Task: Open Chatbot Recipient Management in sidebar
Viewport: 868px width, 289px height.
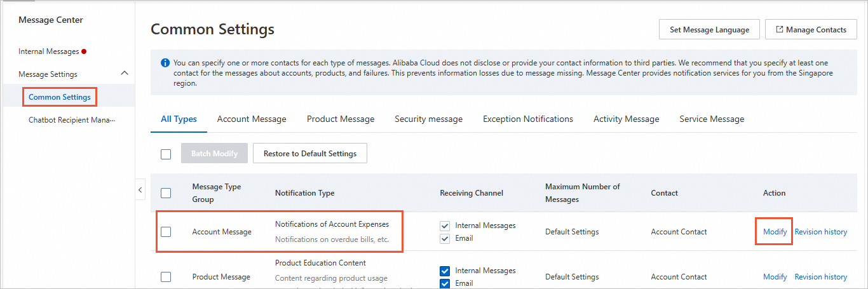Action: coord(72,119)
